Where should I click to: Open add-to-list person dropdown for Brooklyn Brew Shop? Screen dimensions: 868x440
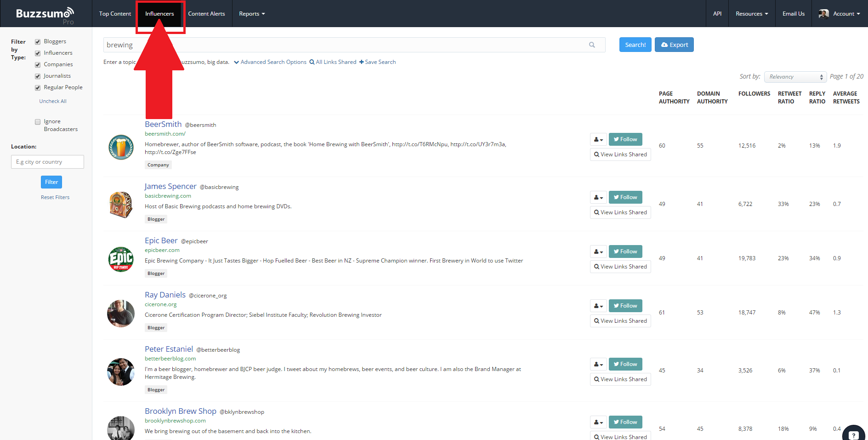tap(598, 422)
